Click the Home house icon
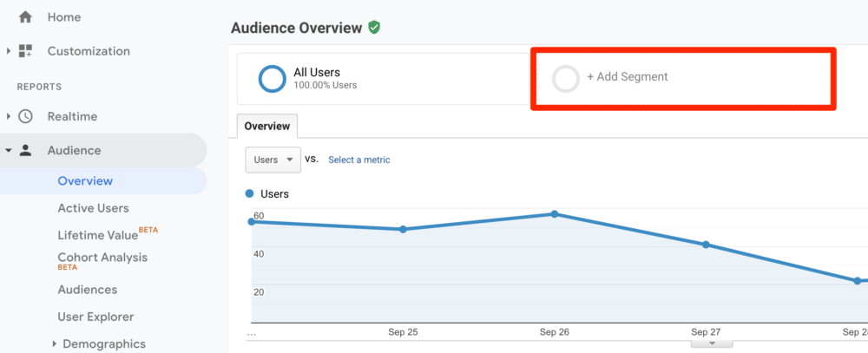Screen dimensions: 868x353 [x=25, y=17]
